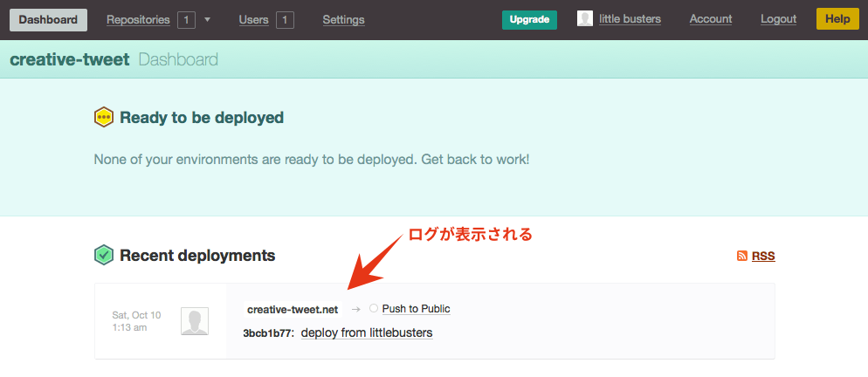The width and height of the screenshot is (868, 377).
Task: Click Logout in the top bar
Action: [778, 19]
